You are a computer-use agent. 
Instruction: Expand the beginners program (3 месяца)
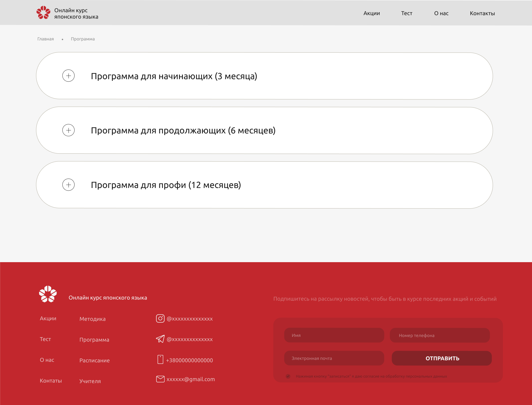pyautogui.click(x=68, y=76)
